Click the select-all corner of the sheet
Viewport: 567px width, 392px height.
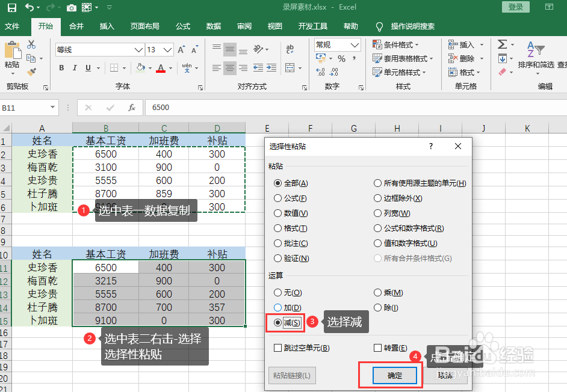pos(6,128)
